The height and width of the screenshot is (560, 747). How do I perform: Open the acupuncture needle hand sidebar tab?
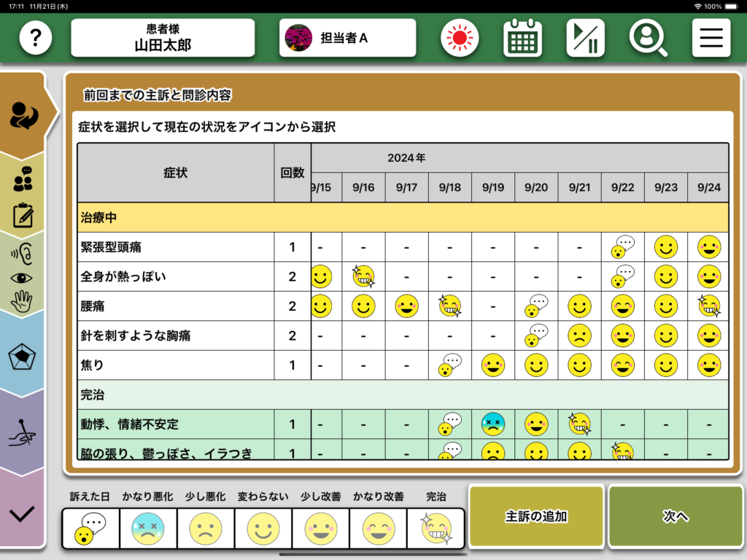[23, 435]
